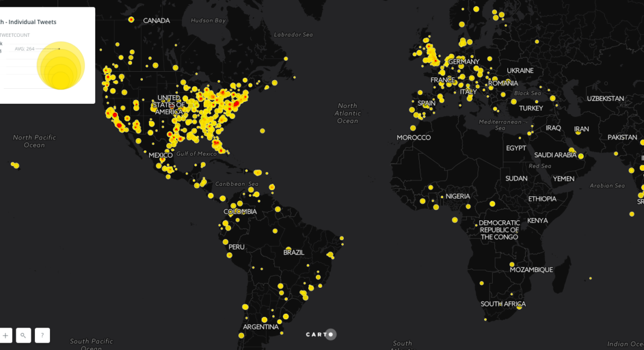This screenshot has height=350, width=644.
Task: Click the BRAZIL country label
Action: pyautogui.click(x=294, y=252)
